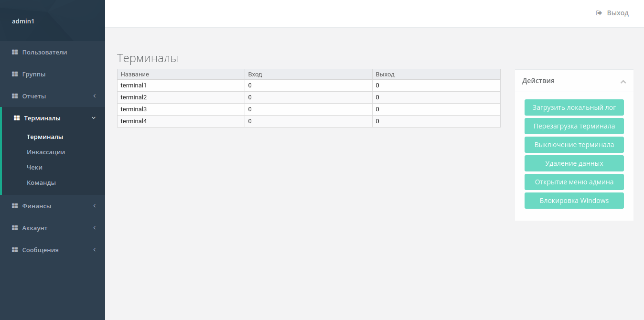Viewport: 644px width, 320px height.
Task: Select the terminal3 table row
Action: (309, 109)
